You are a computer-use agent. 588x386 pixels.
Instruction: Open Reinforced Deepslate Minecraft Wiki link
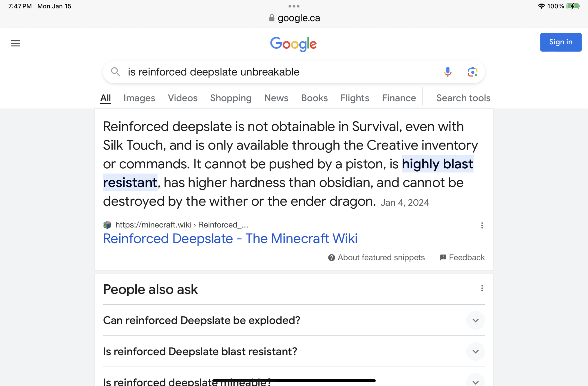click(230, 239)
